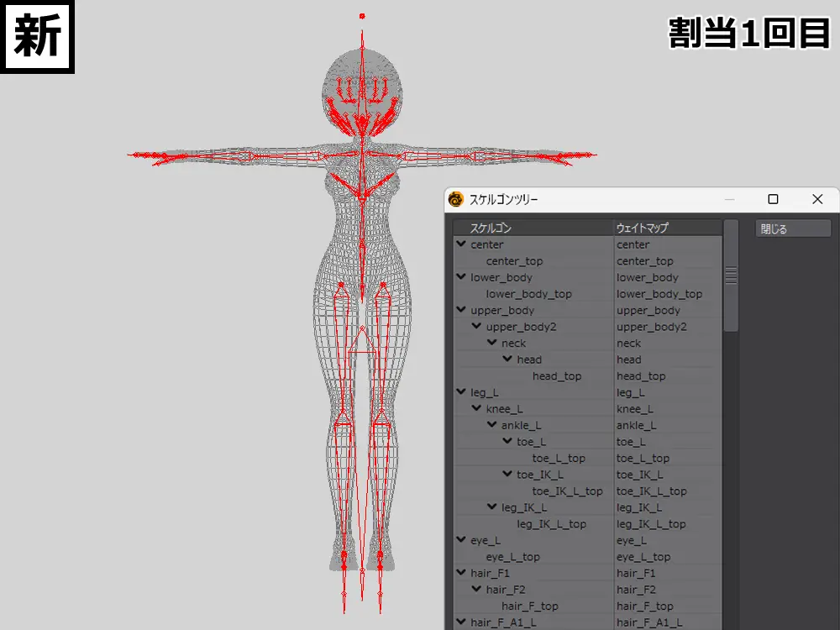Close the スケルゴンツリー window
Image resolution: width=840 pixels, height=630 pixels.
817,199
